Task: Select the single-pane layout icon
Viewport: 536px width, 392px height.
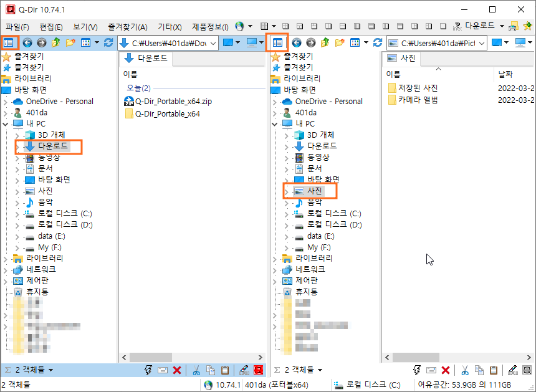Action: (443, 26)
